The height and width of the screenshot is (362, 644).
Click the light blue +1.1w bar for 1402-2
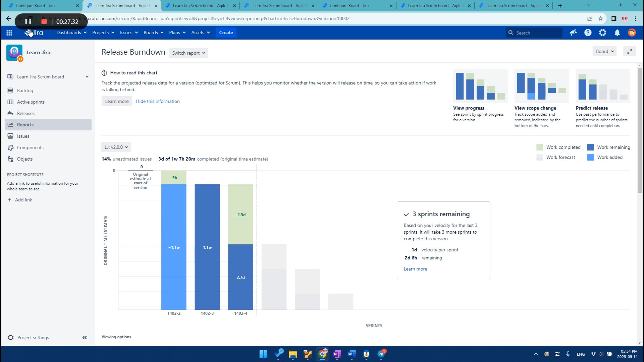(x=174, y=247)
